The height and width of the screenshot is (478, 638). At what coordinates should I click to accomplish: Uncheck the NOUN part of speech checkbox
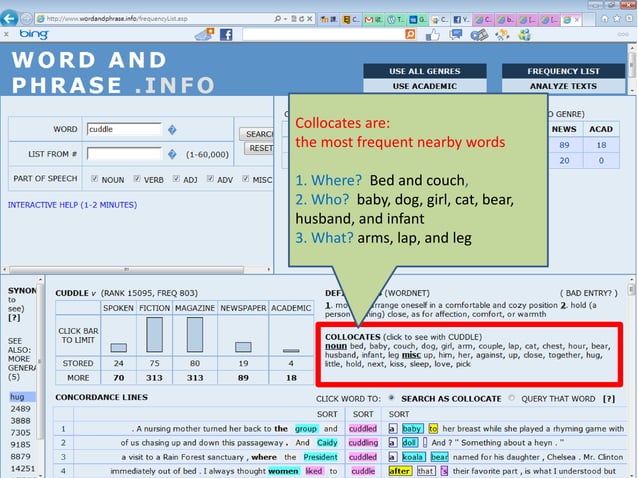(x=95, y=180)
